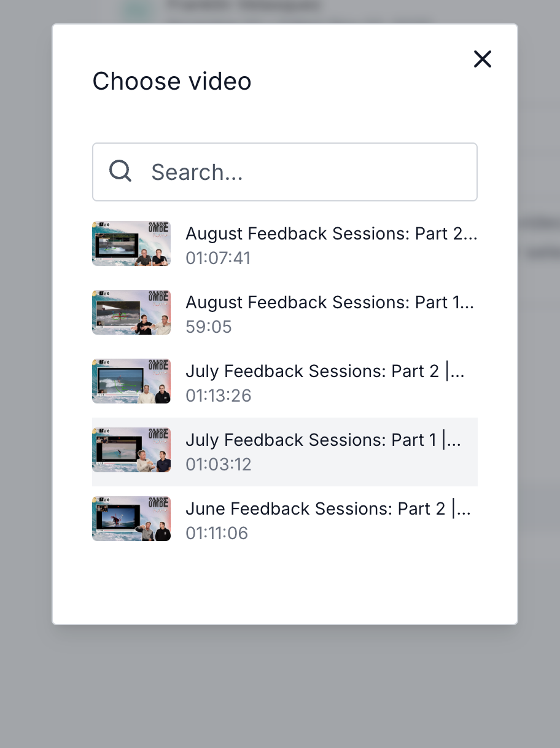Click into the Search video field
560x748 pixels.
307,172
